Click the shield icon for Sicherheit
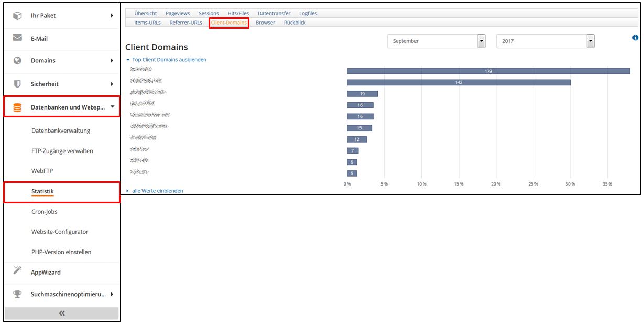644x326 pixels. (x=17, y=84)
